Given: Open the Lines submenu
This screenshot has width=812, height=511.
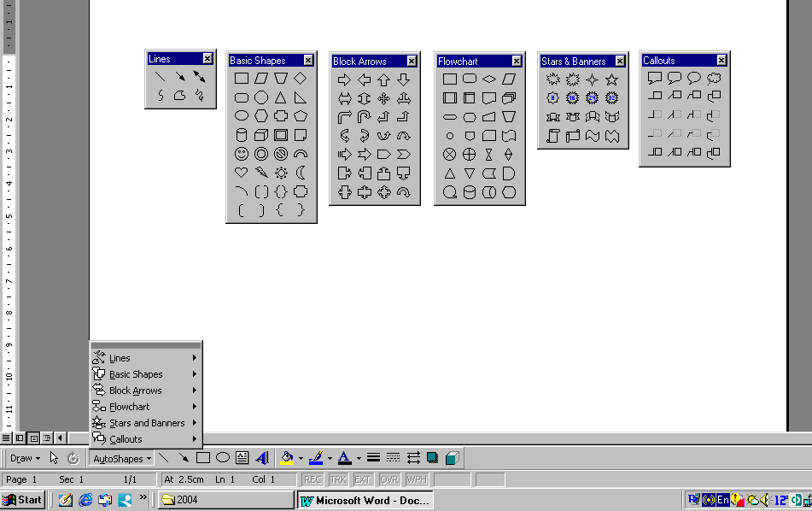Looking at the screenshot, I should click(x=145, y=357).
